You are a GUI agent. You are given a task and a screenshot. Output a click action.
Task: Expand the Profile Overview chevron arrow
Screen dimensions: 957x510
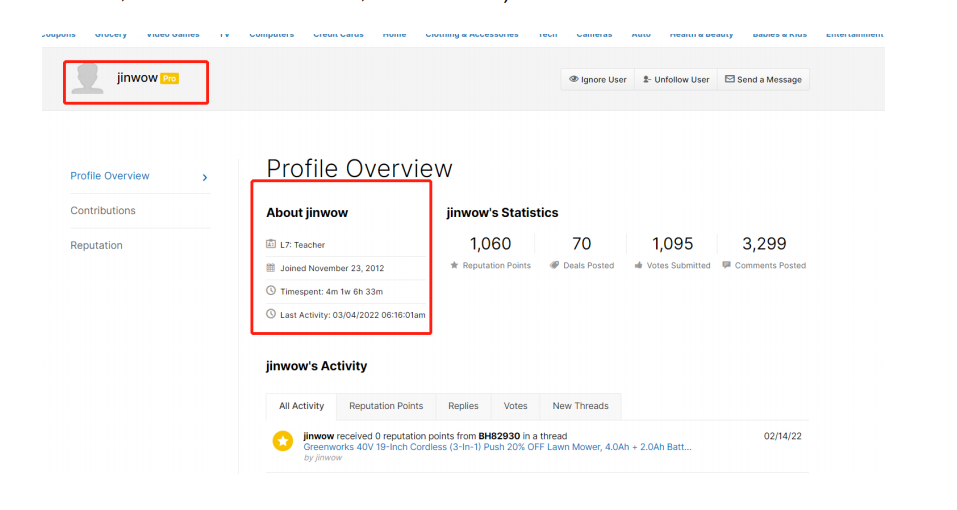pyautogui.click(x=205, y=178)
